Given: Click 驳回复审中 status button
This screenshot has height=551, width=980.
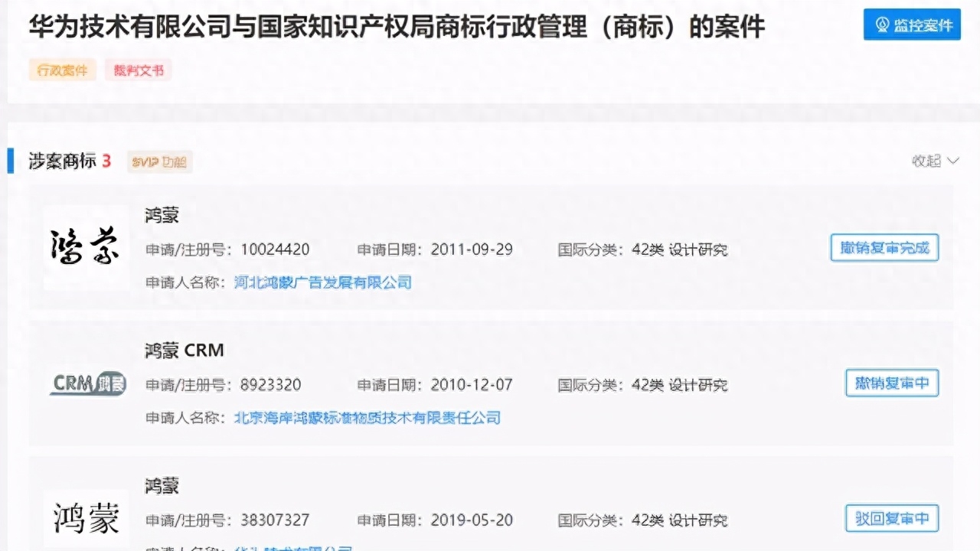Looking at the screenshot, I should [892, 518].
